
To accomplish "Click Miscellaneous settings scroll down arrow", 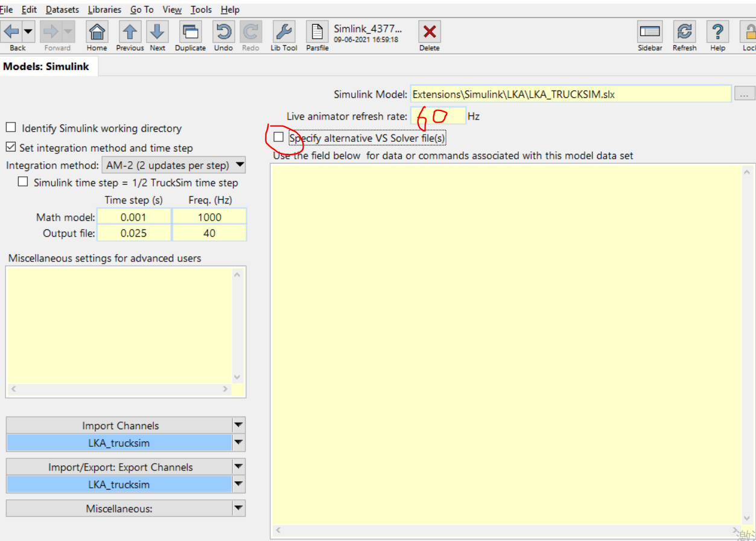I will (237, 377).
